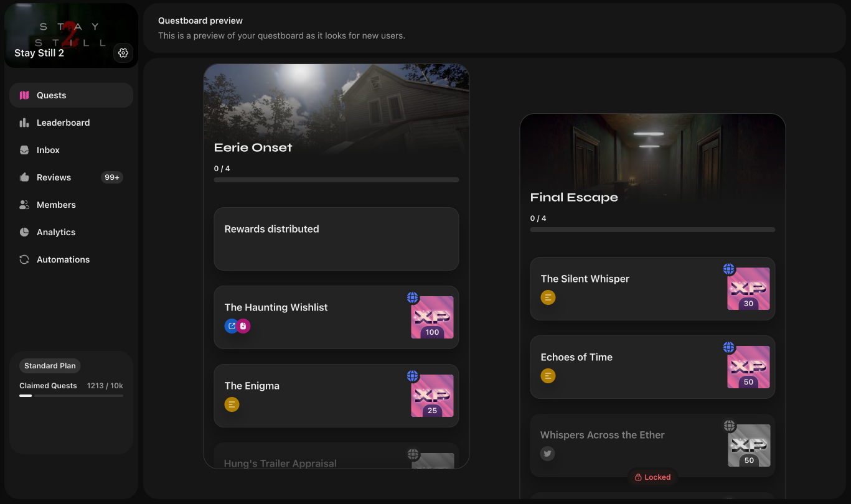The width and height of the screenshot is (851, 504).
Task: Click the Eerie Onset progress bar
Action: tap(336, 180)
